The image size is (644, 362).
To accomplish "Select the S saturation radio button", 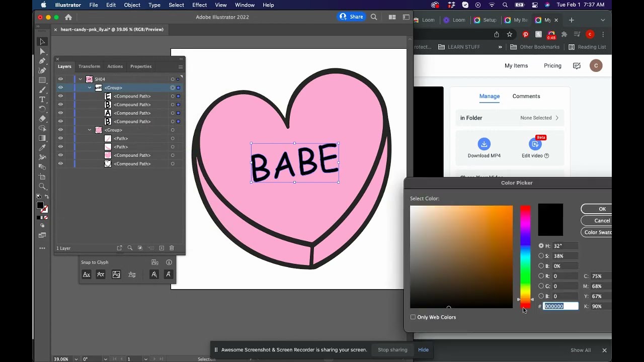I will click(x=541, y=256).
